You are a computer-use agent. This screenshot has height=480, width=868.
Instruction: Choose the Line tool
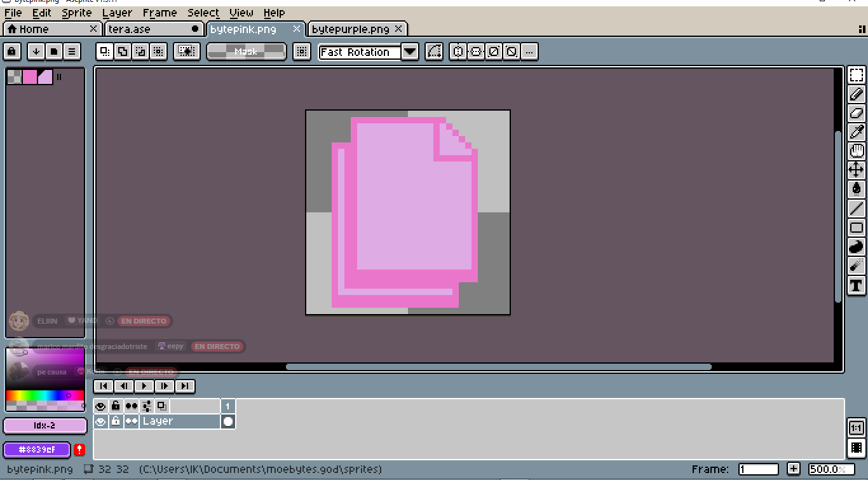[x=856, y=208]
